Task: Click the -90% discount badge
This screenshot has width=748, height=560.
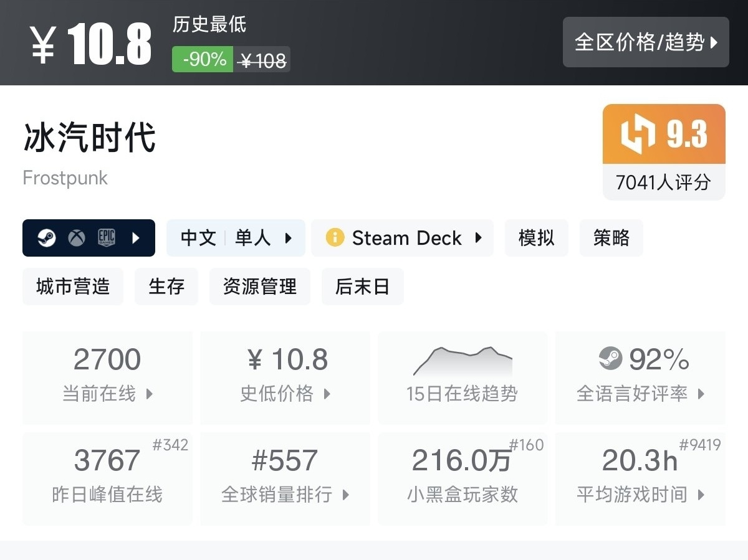Action: 201,60
